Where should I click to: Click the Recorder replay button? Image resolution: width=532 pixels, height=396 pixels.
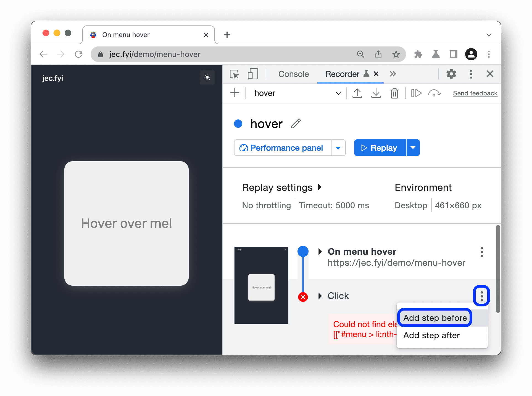pos(379,148)
